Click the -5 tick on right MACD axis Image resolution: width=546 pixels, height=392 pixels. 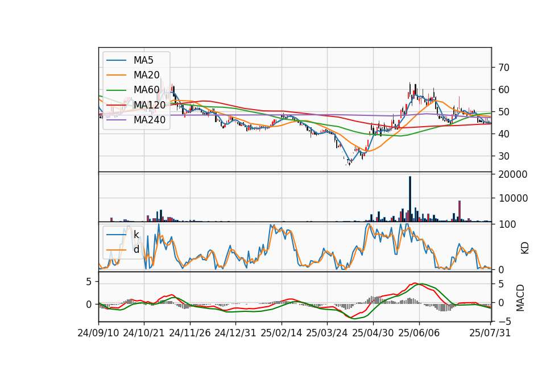tap(506, 322)
